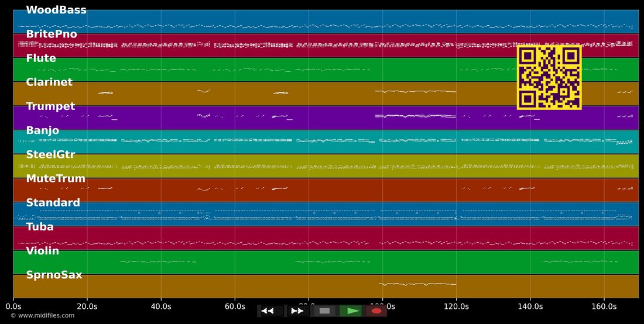Jump to the 20.0s time marker

click(x=87, y=306)
